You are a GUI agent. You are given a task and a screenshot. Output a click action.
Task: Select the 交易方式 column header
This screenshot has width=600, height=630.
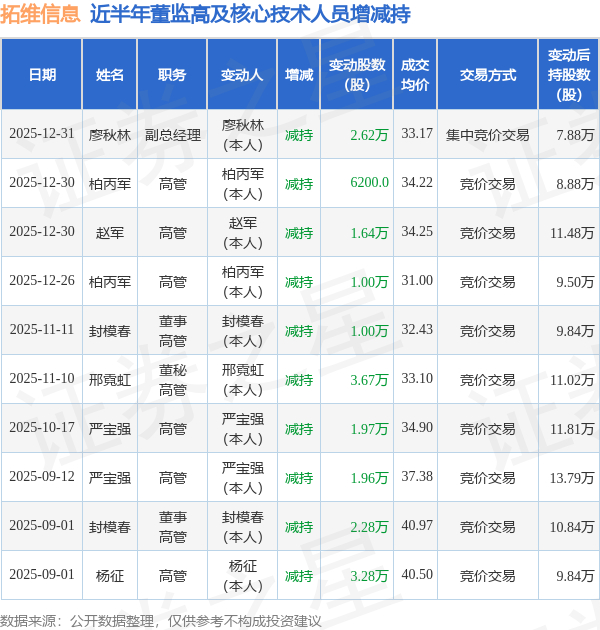click(487, 75)
